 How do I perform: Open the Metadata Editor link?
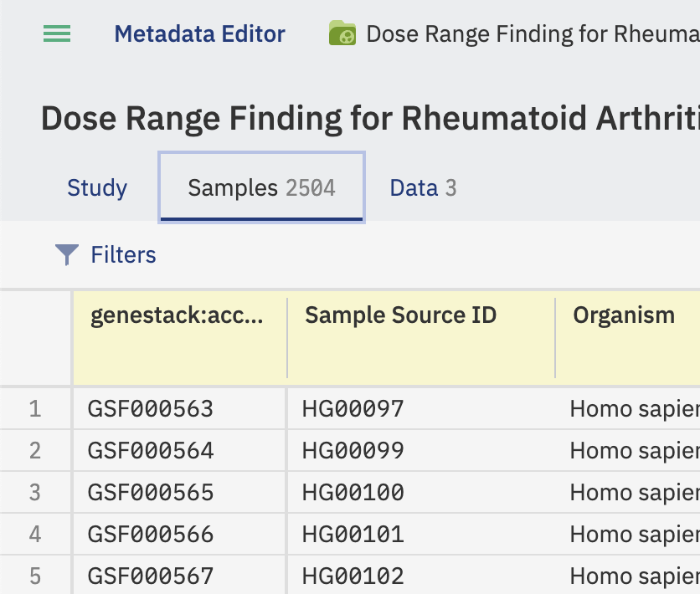199,34
